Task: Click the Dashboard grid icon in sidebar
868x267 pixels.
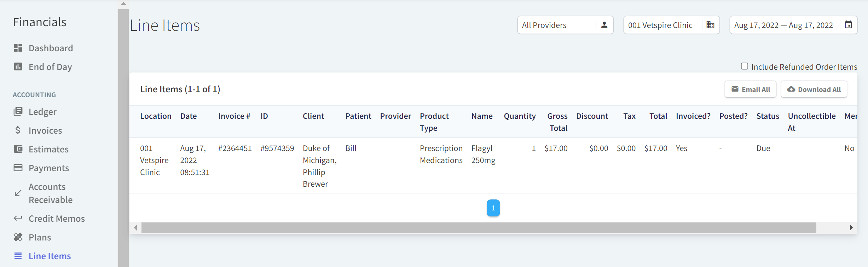Action: (18, 48)
